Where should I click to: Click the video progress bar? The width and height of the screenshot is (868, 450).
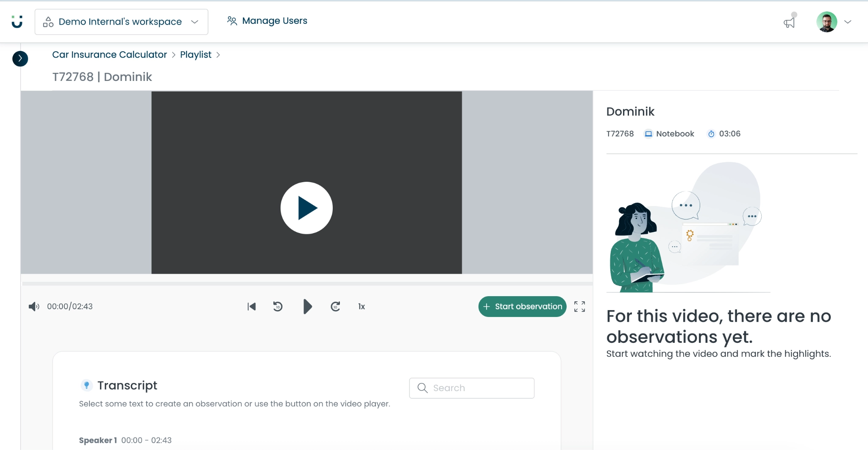pyautogui.click(x=307, y=283)
